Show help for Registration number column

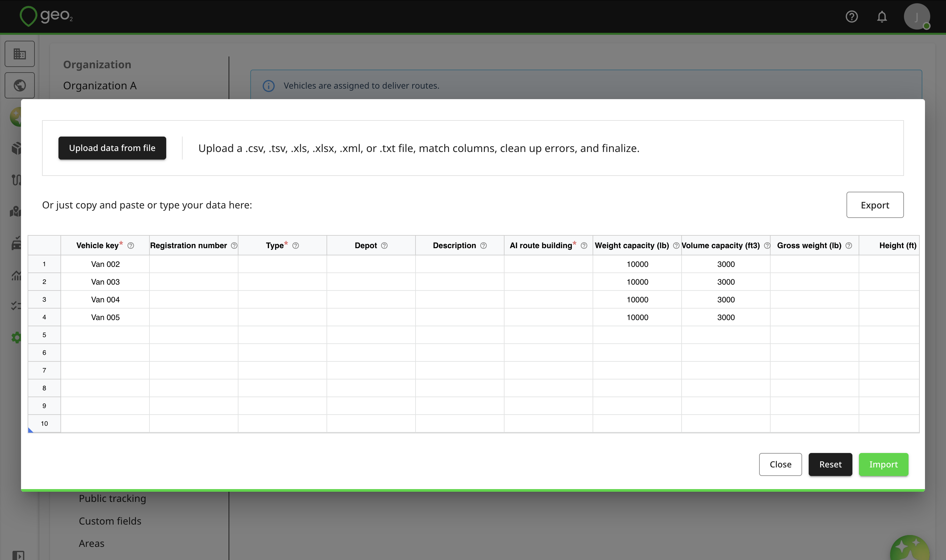(234, 246)
